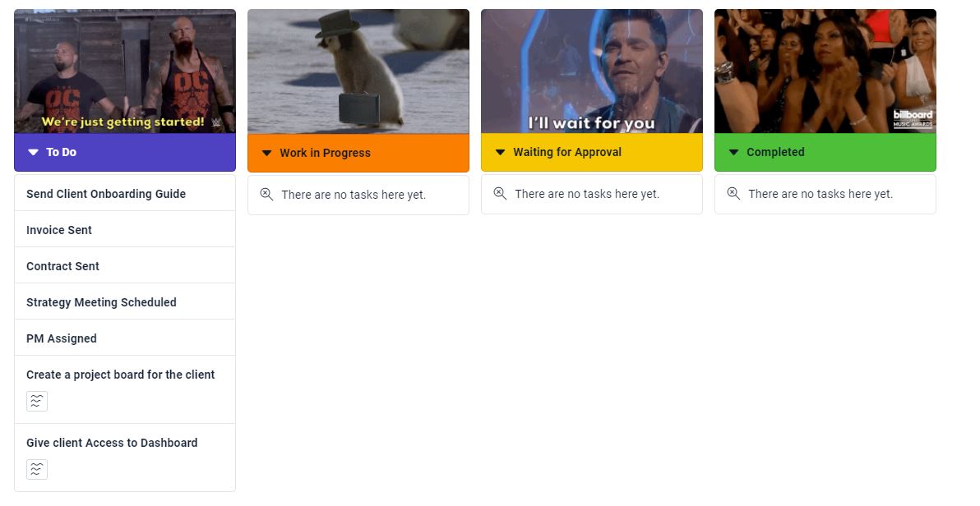Open Give client Access to Dashboard task
980x506 pixels.
125,458
